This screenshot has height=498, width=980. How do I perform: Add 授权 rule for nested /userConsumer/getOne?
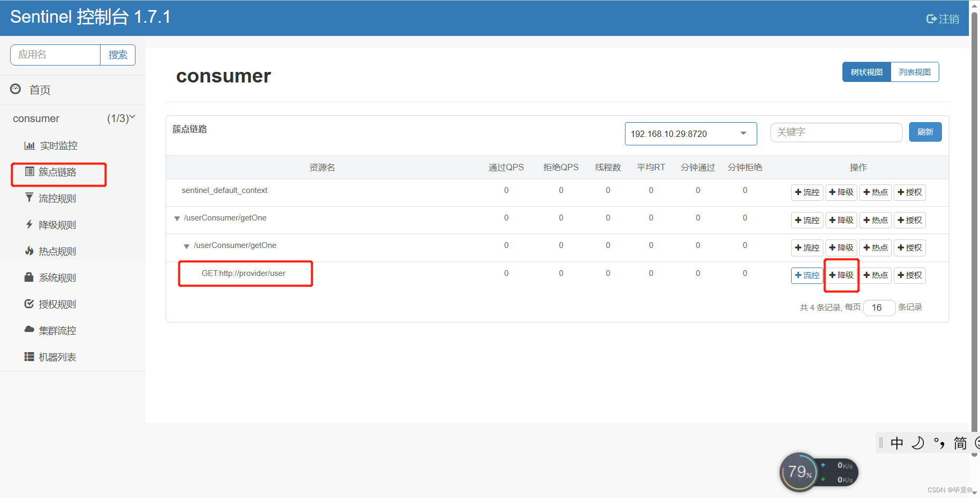click(x=910, y=247)
